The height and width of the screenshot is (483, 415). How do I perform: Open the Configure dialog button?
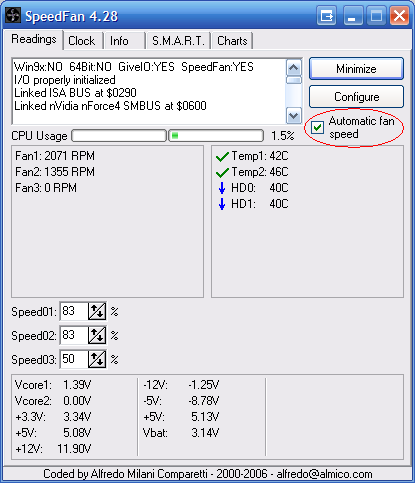[x=356, y=97]
